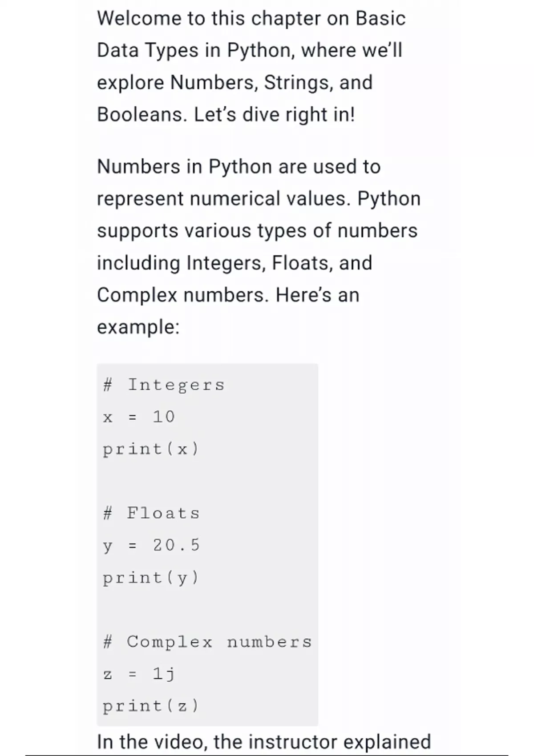This screenshot has height=756, width=534.
Task: Click "explore Numbers, Strings, and" text line
Action: [x=235, y=83]
